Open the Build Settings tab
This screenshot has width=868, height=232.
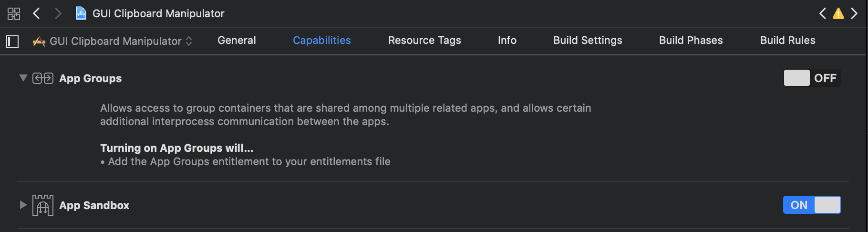588,41
